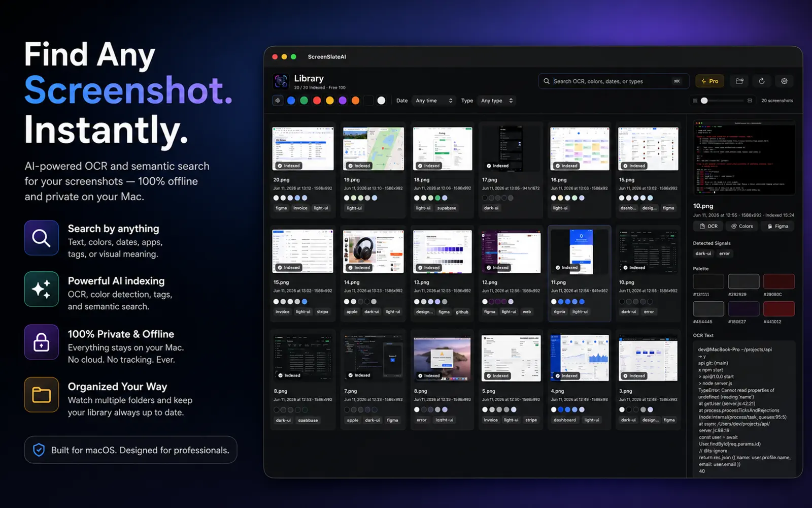Click the ScreenSlateAI logo beside Library
This screenshot has height=508, width=812.
pyautogui.click(x=281, y=81)
